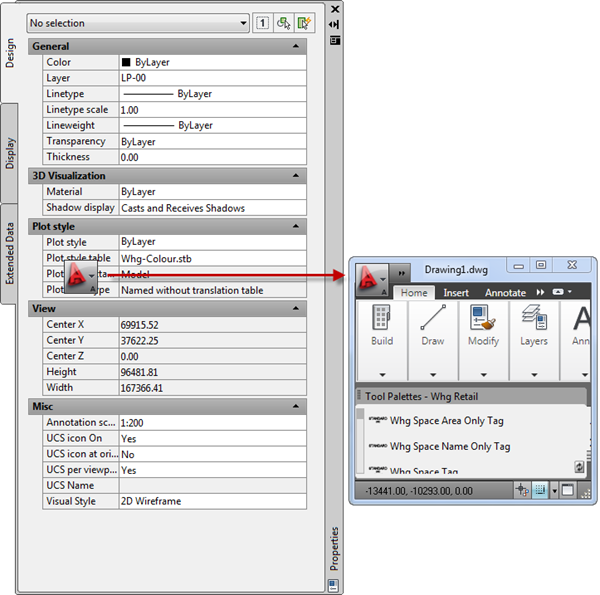The image size is (600, 595).
Task: Switch to the Insert ribbon tab
Action: (456, 293)
